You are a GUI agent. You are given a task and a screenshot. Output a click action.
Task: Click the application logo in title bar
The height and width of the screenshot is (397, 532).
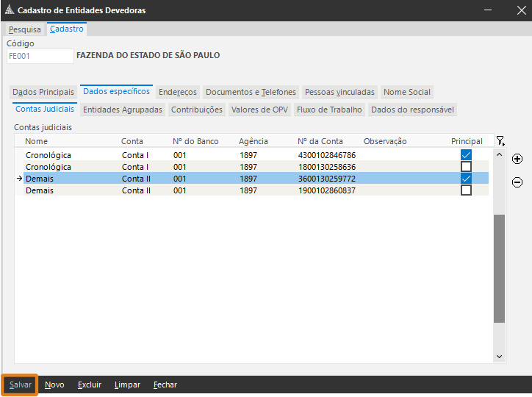pyautogui.click(x=10, y=10)
